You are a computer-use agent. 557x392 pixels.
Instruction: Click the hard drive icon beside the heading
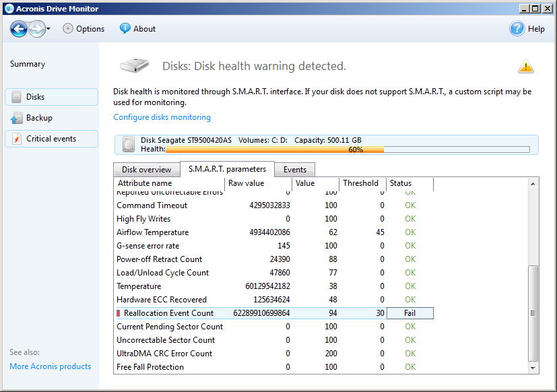(x=135, y=65)
